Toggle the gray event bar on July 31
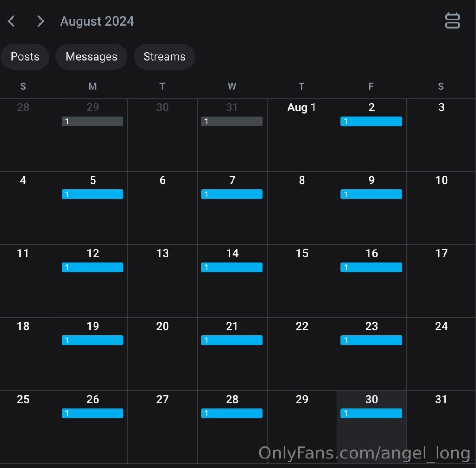Viewport: 476px width, 468px height. [232, 121]
